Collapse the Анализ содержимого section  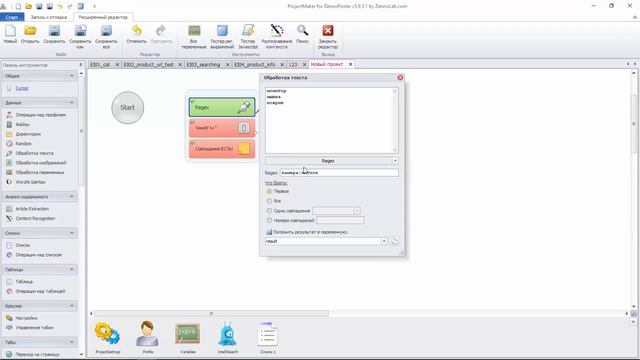click(x=71, y=196)
